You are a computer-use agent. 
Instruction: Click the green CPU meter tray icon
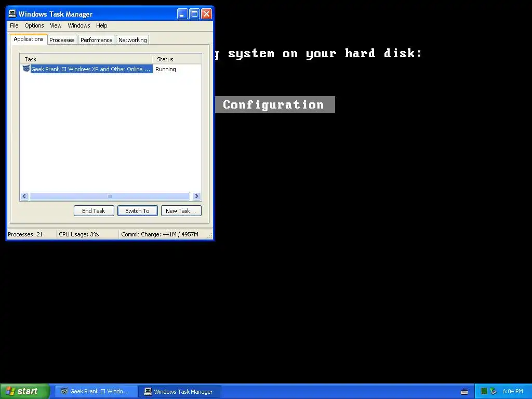(x=484, y=391)
